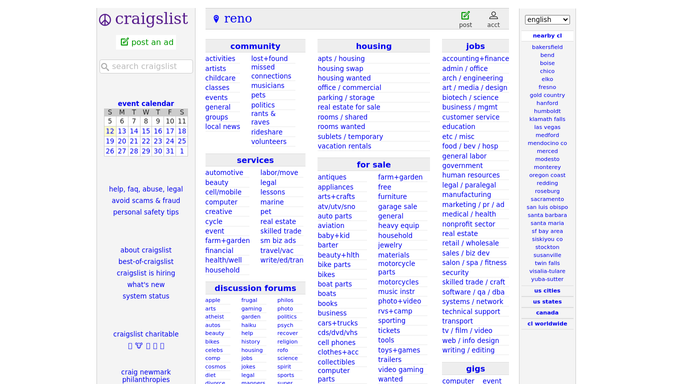This screenshot has height=384, width=683.
Task: Open the frugal discussion forum
Action: 249,300
